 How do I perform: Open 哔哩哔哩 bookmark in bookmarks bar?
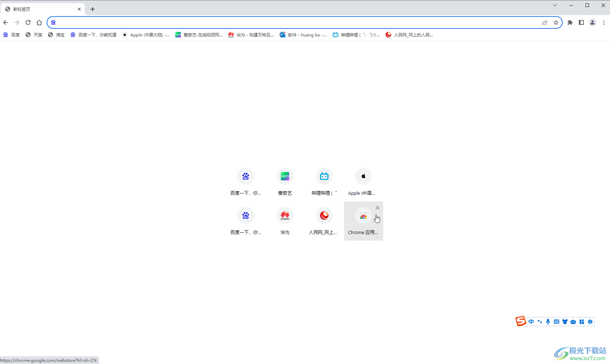(357, 35)
